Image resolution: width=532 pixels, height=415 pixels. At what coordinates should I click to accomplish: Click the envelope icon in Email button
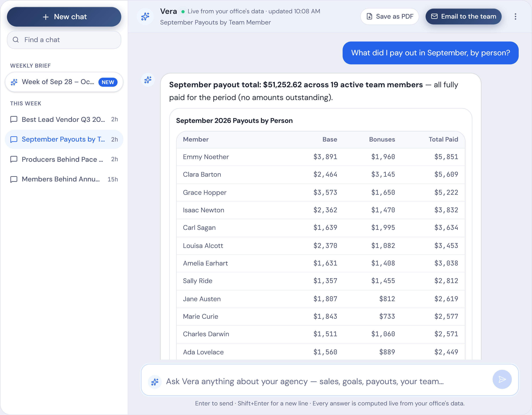click(434, 16)
